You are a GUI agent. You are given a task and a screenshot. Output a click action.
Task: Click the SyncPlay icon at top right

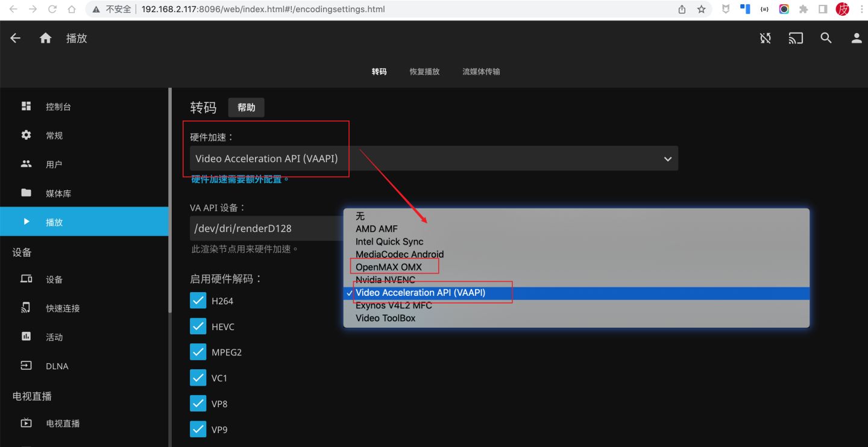tap(765, 37)
